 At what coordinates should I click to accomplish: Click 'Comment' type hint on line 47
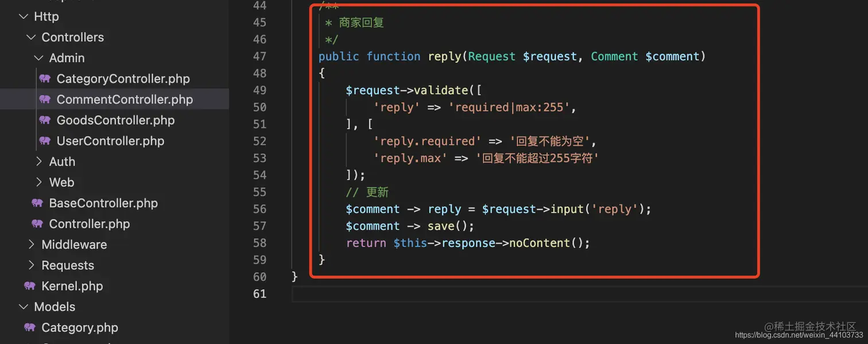[614, 56]
